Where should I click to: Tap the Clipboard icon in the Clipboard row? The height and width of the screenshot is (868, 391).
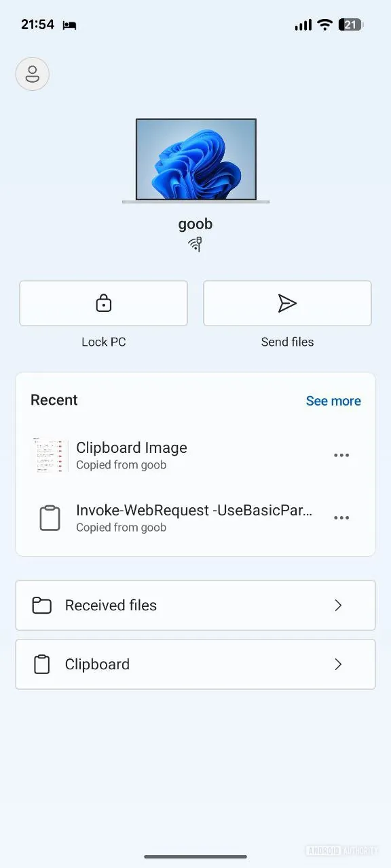point(41,664)
